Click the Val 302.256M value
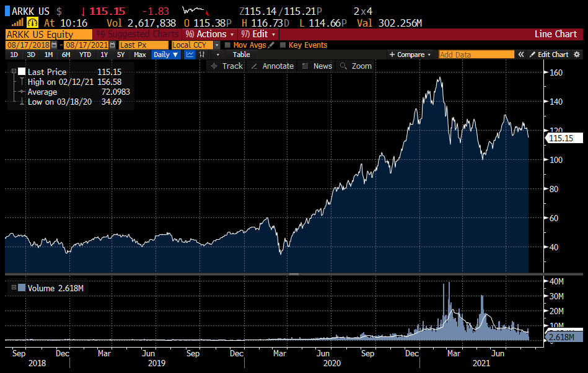This screenshot has width=588, height=373. coord(389,24)
